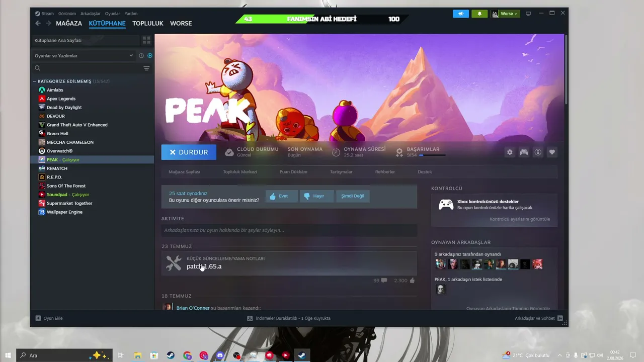Viewport: 644px width, 362px height.
Task: Click the Soundpad red icon in list
Action: (42, 195)
